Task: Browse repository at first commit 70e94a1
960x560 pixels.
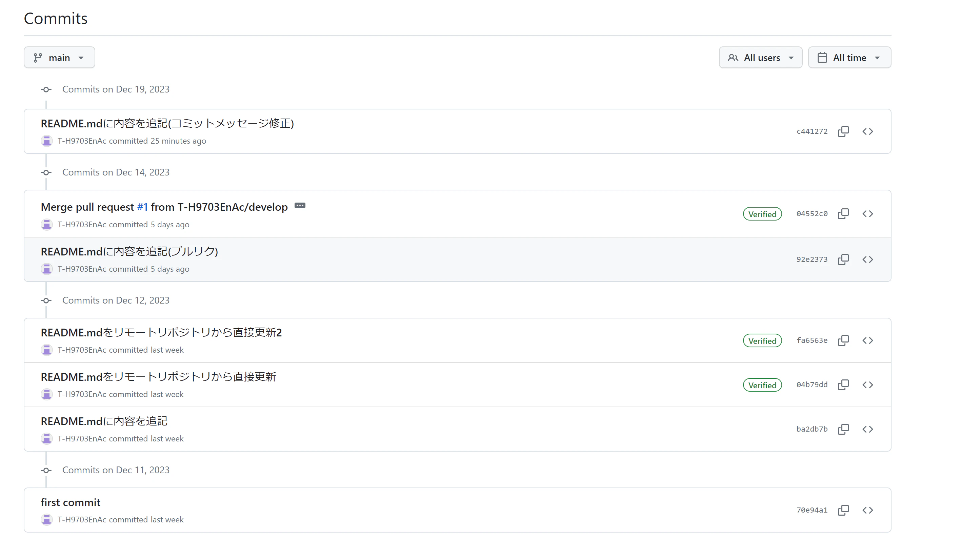Action: pyautogui.click(x=867, y=510)
